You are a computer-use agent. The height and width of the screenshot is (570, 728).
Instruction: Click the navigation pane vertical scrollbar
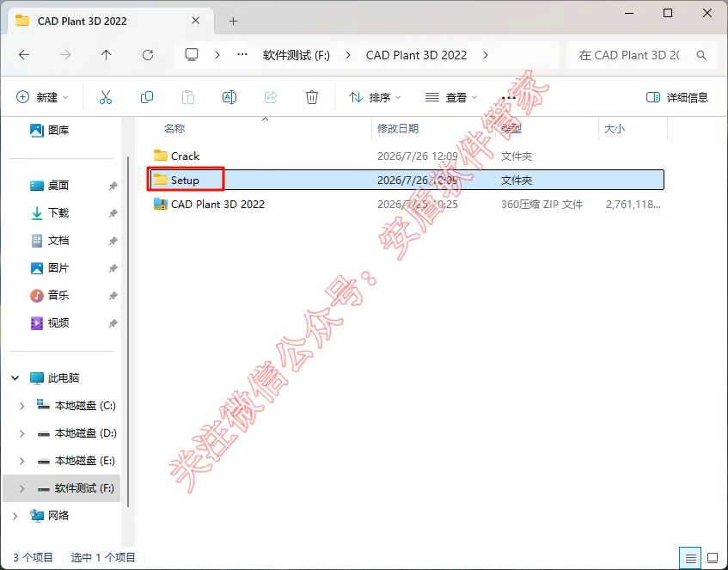128,332
